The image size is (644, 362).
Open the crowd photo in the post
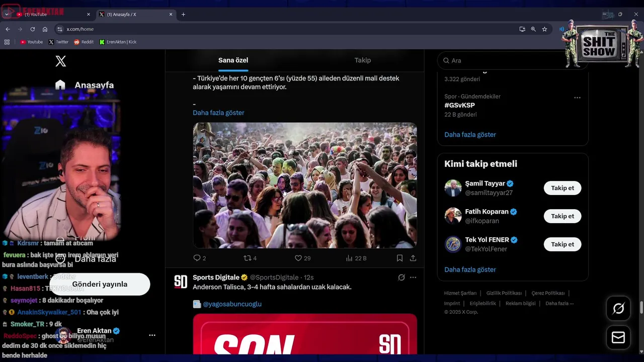coord(305,186)
